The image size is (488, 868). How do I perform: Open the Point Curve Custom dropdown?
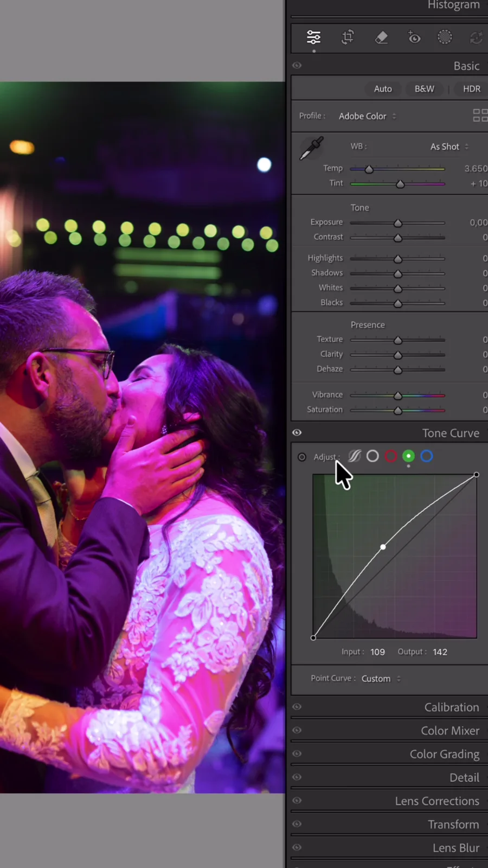[x=381, y=679]
